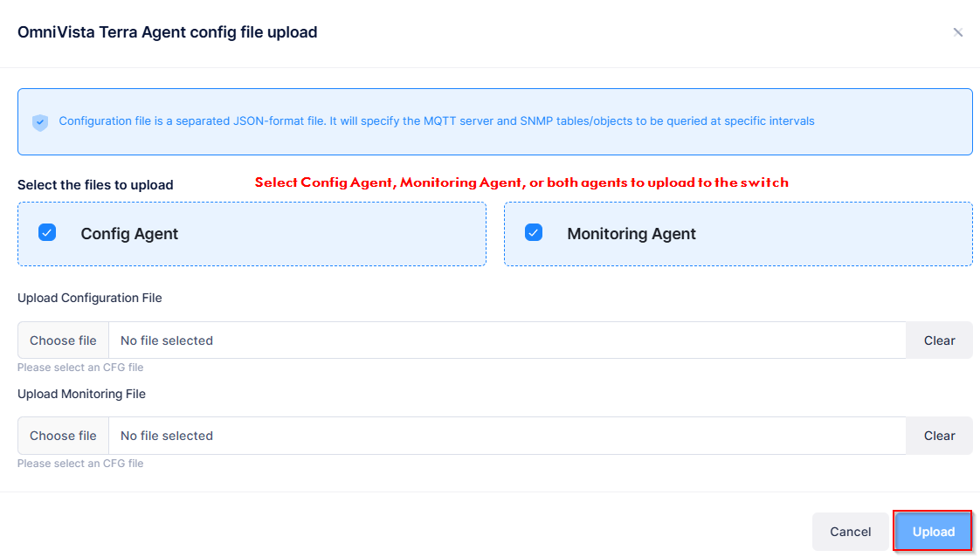Click the JSON-format configuration info message
The width and height of the screenshot is (980, 557).
click(x=437, y=121)
